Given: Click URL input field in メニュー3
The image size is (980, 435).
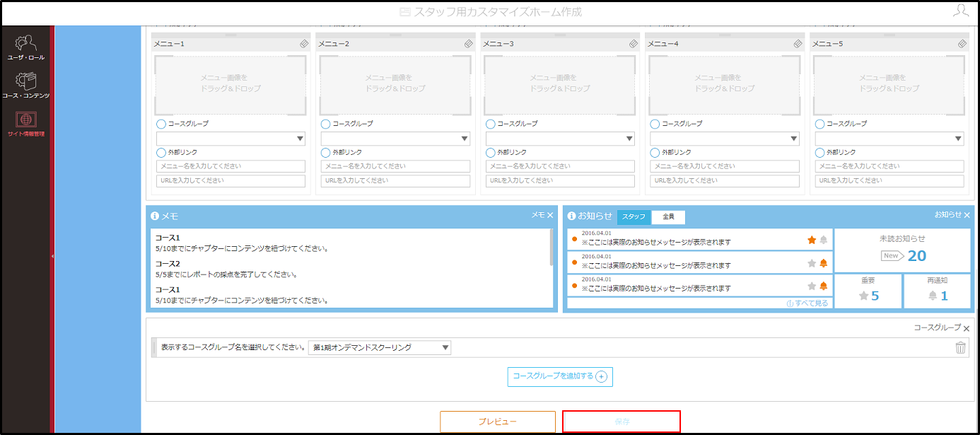Looking at the screenshot, I should tap(560, 181).
